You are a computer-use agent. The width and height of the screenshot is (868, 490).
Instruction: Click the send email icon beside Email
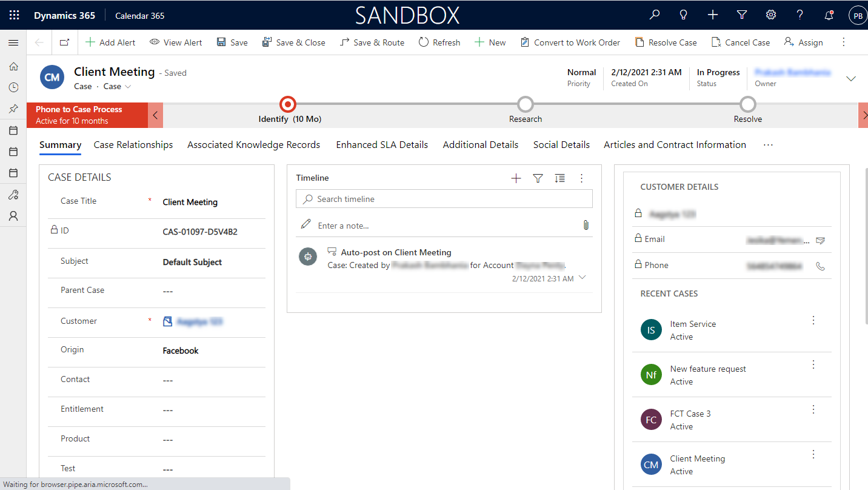[x=820, y=240]
